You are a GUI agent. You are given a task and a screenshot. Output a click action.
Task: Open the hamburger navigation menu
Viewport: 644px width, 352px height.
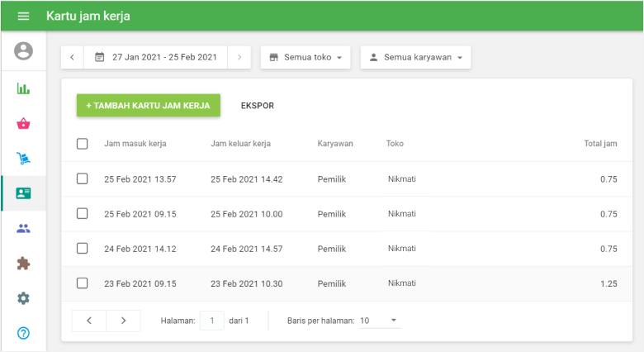tap(23, 17)
